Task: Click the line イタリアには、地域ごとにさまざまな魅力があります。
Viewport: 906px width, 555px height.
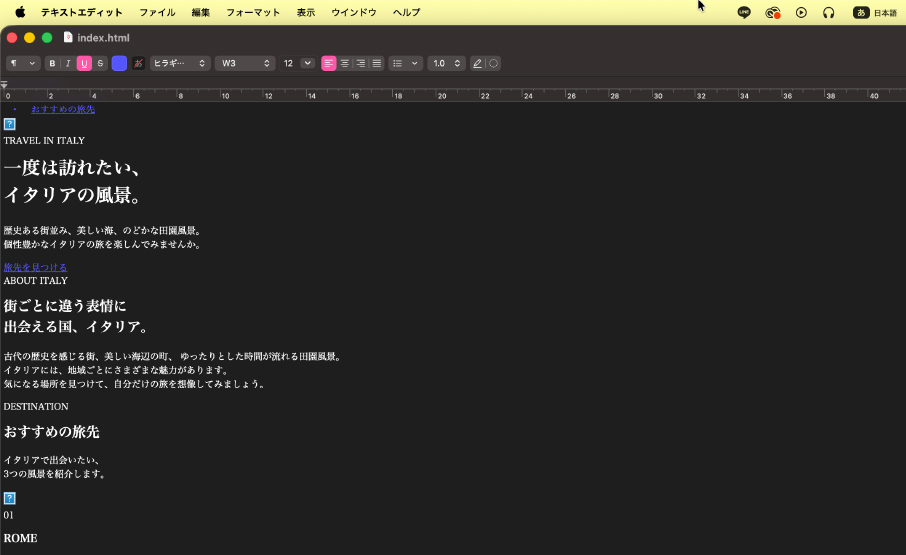Action: (116, 370)
